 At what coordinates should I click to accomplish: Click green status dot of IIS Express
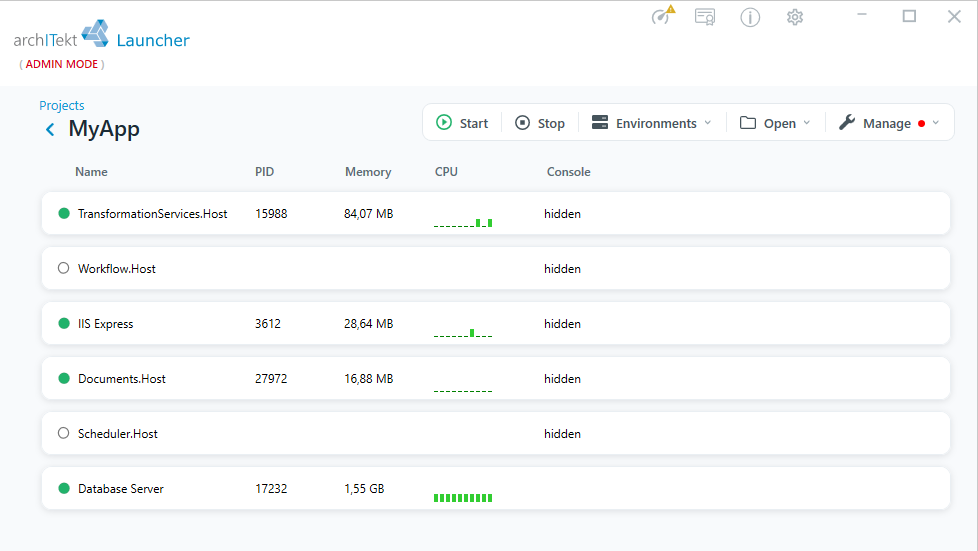(64, 323)
